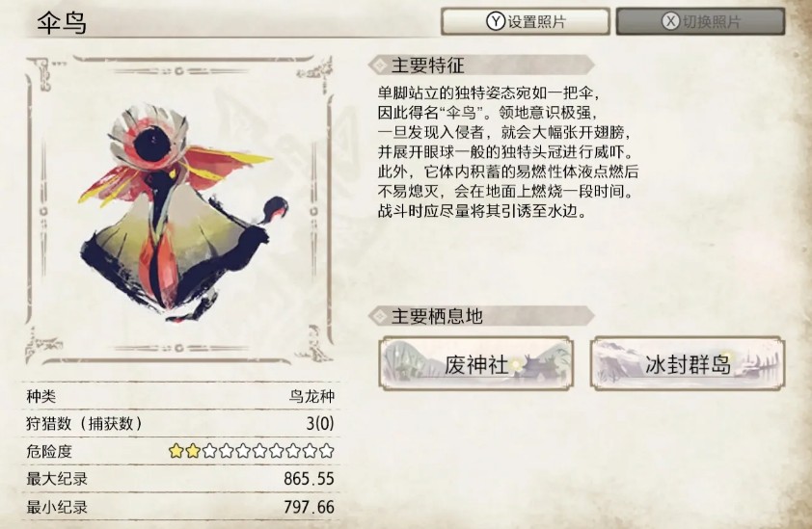
Task: Click the Y button icon for 设置照片
Action: click(495, 21)
